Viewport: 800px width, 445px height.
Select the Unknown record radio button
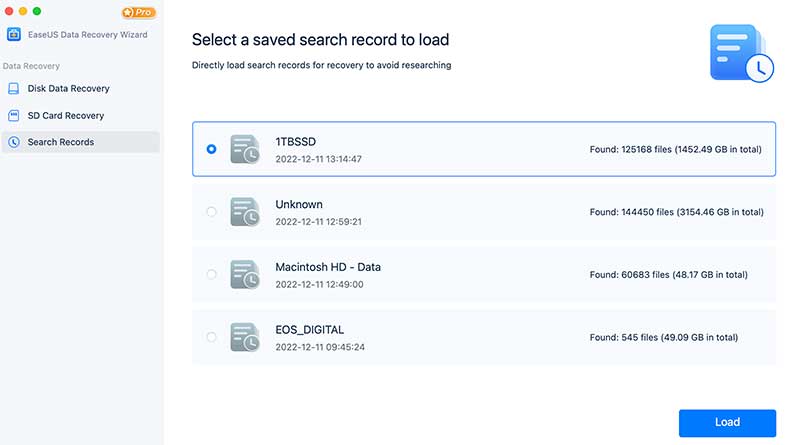pos(211,212)
